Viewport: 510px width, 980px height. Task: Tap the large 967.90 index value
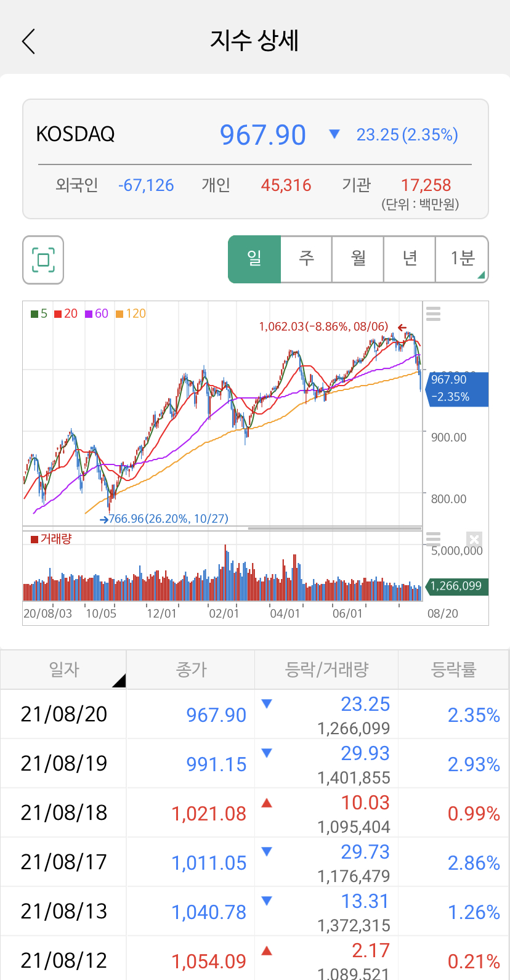pyautogui.click(x=263, y=134)
